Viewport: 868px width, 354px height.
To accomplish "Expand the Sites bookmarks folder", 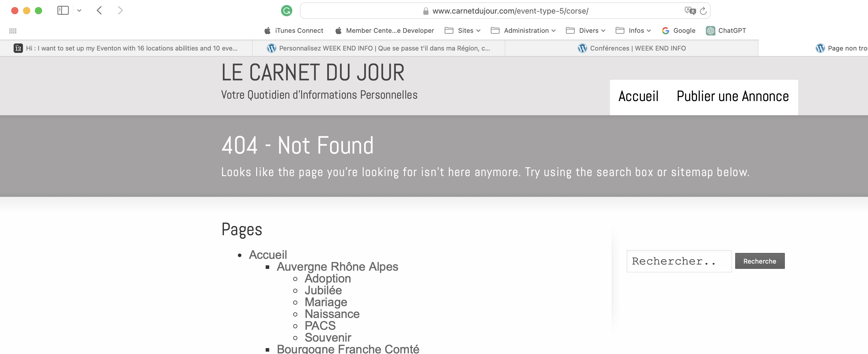I will coord(462,31).
